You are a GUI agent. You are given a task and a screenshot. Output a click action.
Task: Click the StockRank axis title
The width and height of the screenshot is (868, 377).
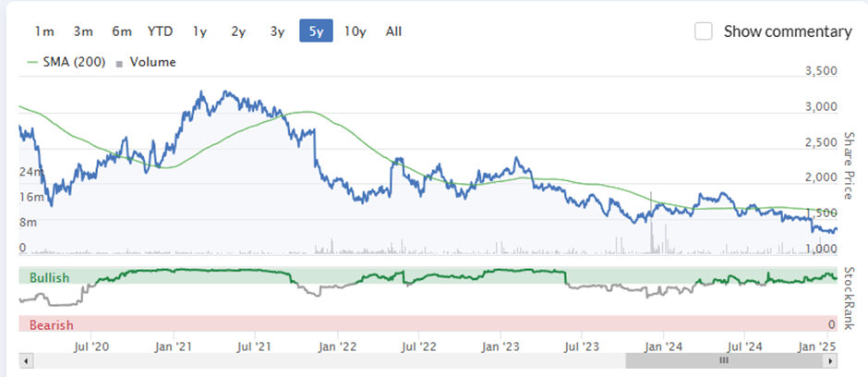point(848,298)
